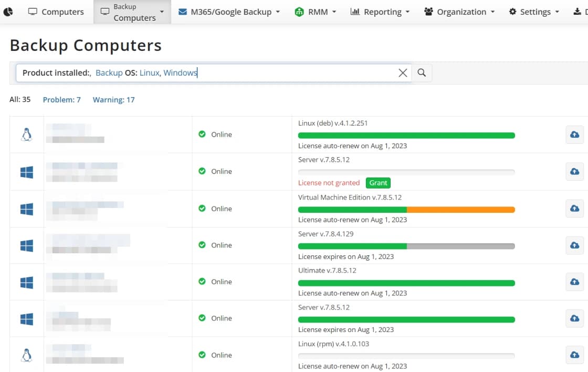Open cloud backup options for the first computer
This screenshot has width=588, height=372.
coord(574,135)
